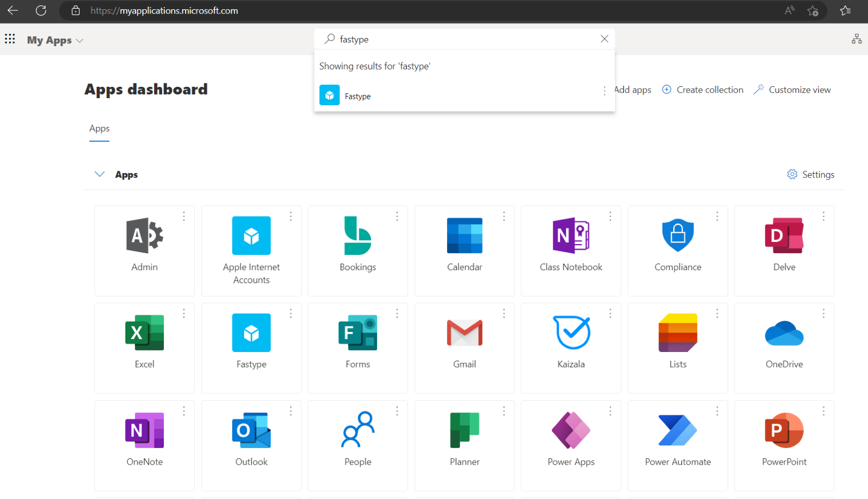Open the browser favorites list icon
The height and width of the screenshot is (499, 868).
click(x=845, y=11)
